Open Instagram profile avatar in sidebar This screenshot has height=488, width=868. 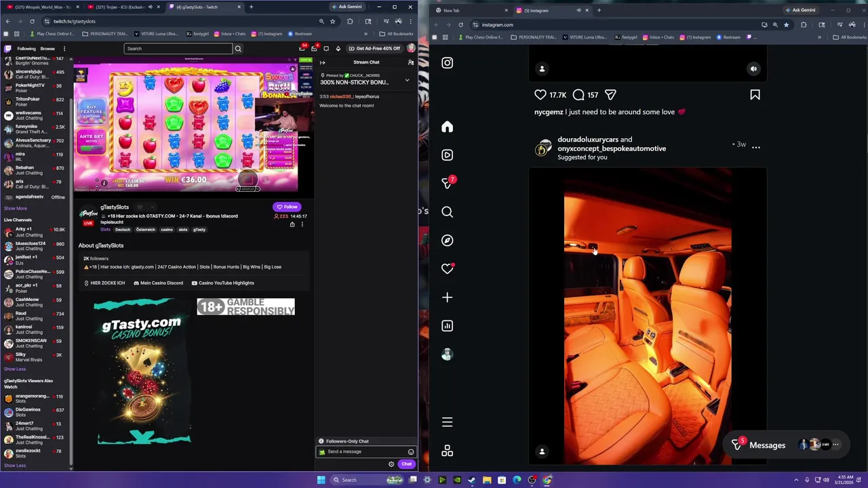coord(447,354)
